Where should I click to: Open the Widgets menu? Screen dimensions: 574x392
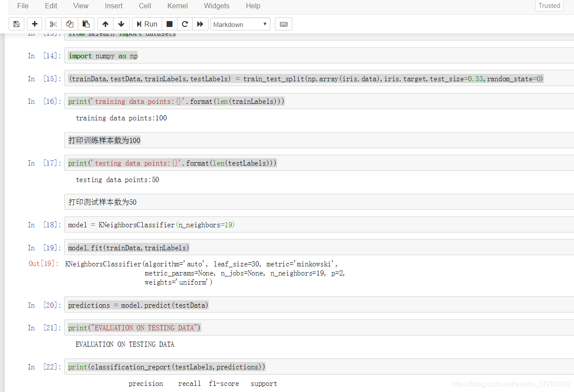point(217,6)
